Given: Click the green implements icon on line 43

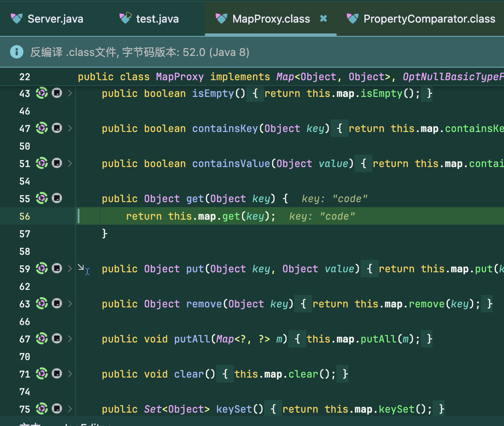Looking at the screenshot, I should click(x=41, y=93).
